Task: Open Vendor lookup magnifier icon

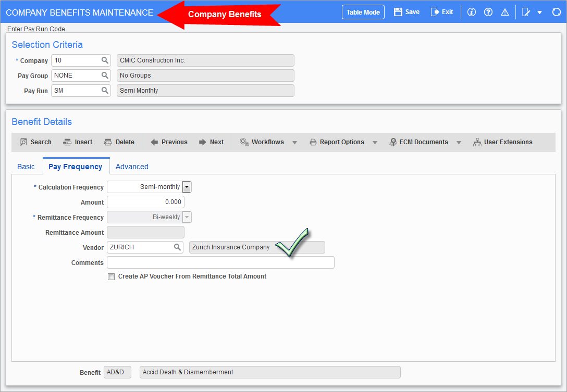Action: click(177, 247)
